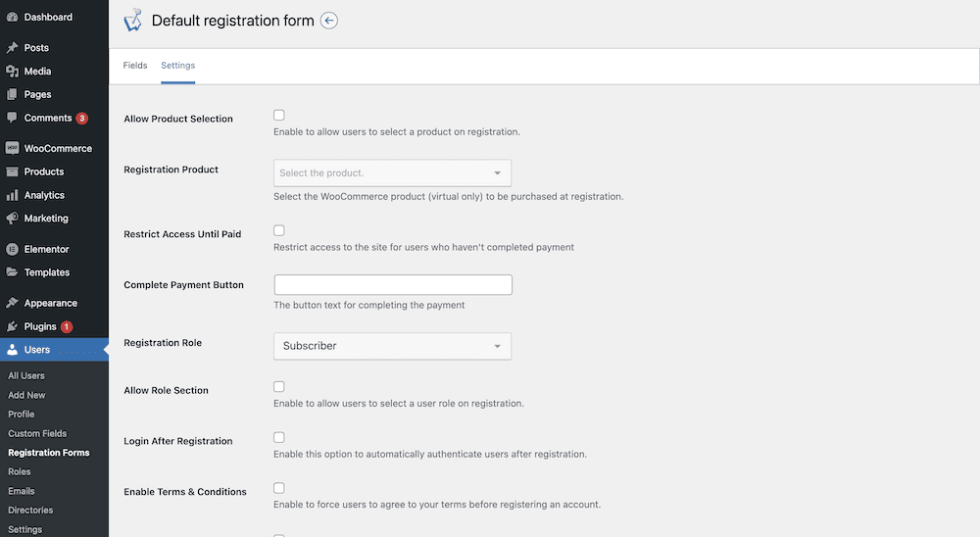Click the WooCommerce icon in sidebar
This screenshot has width=980, height=537.
(x=12, y=148)
